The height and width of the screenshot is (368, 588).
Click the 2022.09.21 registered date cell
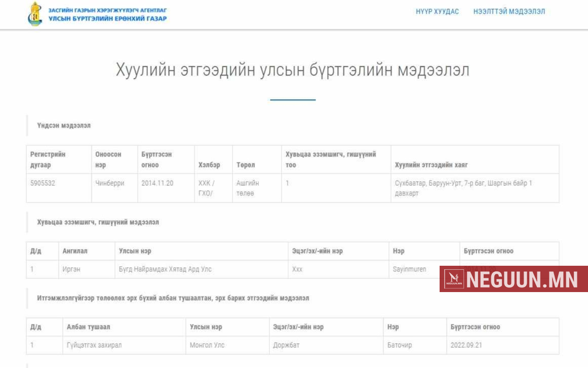[467, 345]
